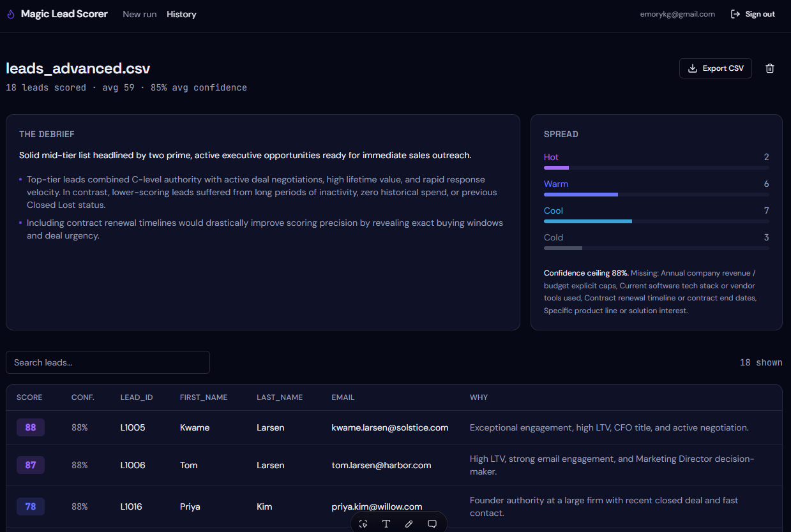791x532 pixels.
Task: Select the Hot label in Spread panel
Action: pyautogui.click(x=551, y=157)
